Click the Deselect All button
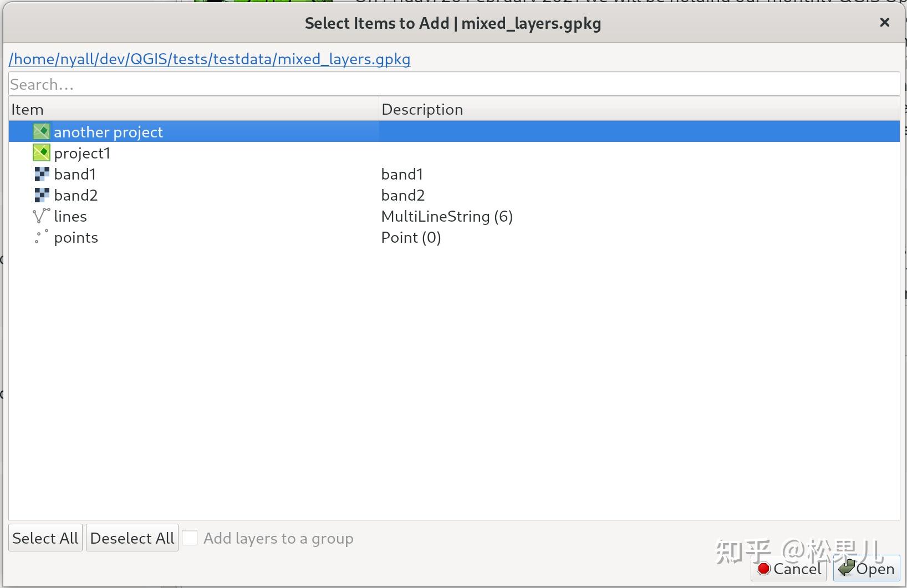Image resolution: width=907 pixels, height=588 pixels. click(132, 538)
